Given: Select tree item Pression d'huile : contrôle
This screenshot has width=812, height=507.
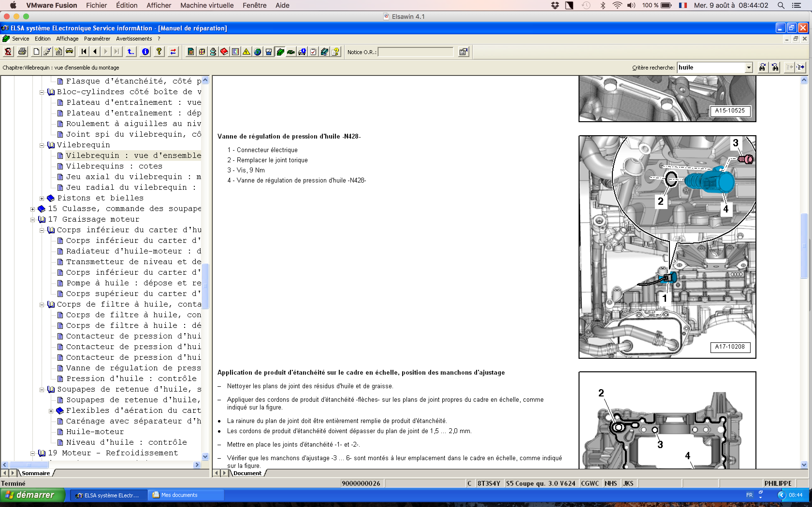Looking at the screenshot, I should coord(131,379).
